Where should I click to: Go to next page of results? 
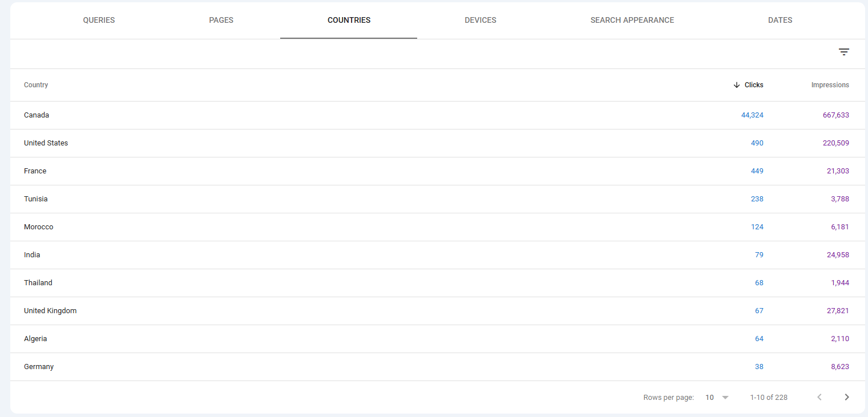pos(847,397)
